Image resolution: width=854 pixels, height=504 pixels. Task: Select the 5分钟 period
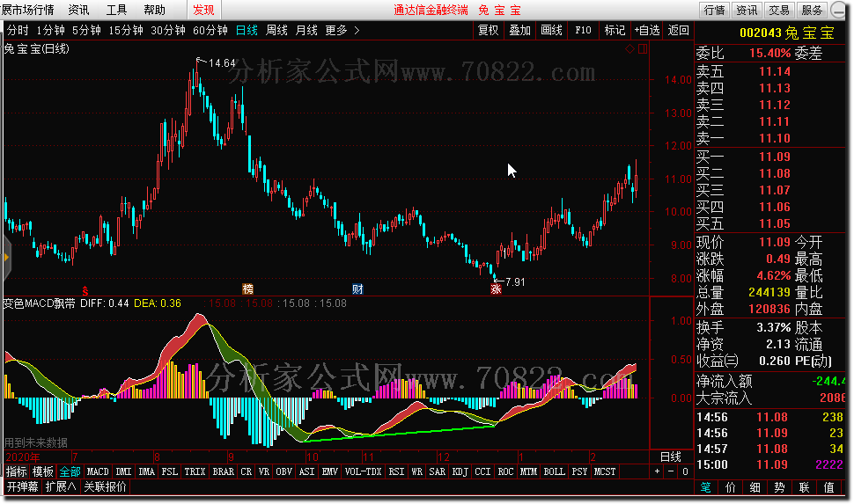(86, 31)
